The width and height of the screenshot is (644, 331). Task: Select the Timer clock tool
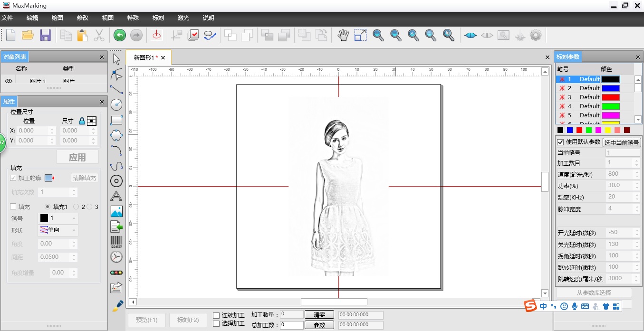[116, 257]
